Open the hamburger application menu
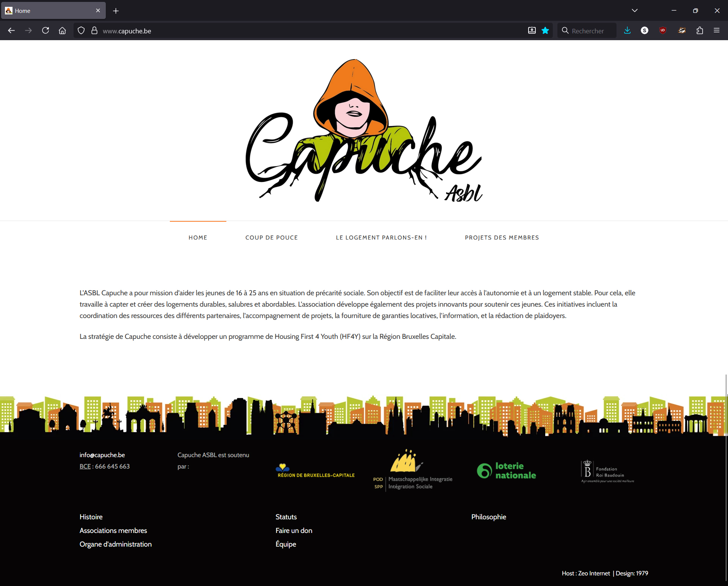The image size is (728, 586). pyautogui.click(x=717, y=31)
